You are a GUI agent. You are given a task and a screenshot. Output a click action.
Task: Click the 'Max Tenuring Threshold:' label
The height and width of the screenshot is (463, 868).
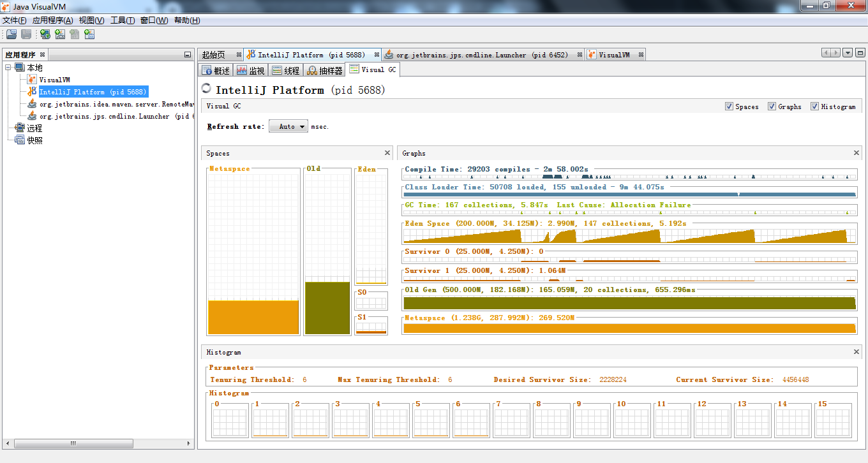[x=389, y=379]
